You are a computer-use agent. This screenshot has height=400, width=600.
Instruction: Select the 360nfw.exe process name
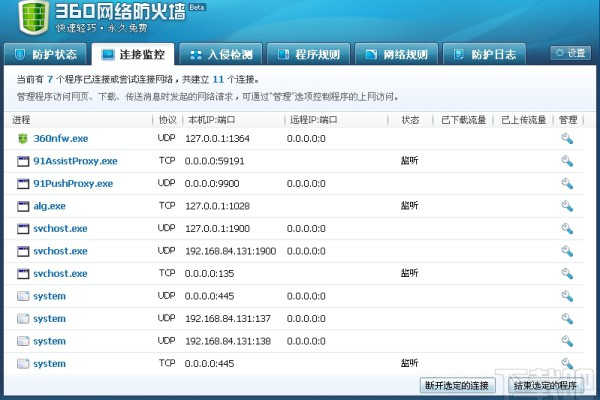click(61, 139)
